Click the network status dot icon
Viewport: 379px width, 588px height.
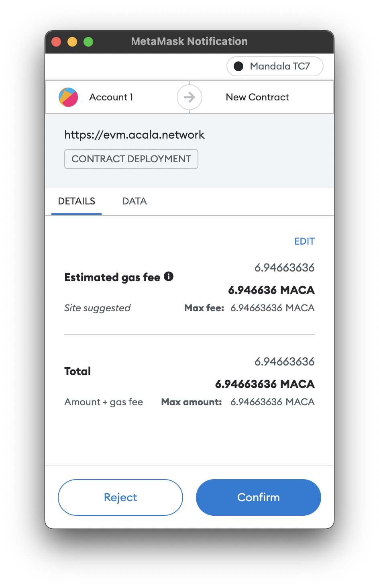(238, 66)
